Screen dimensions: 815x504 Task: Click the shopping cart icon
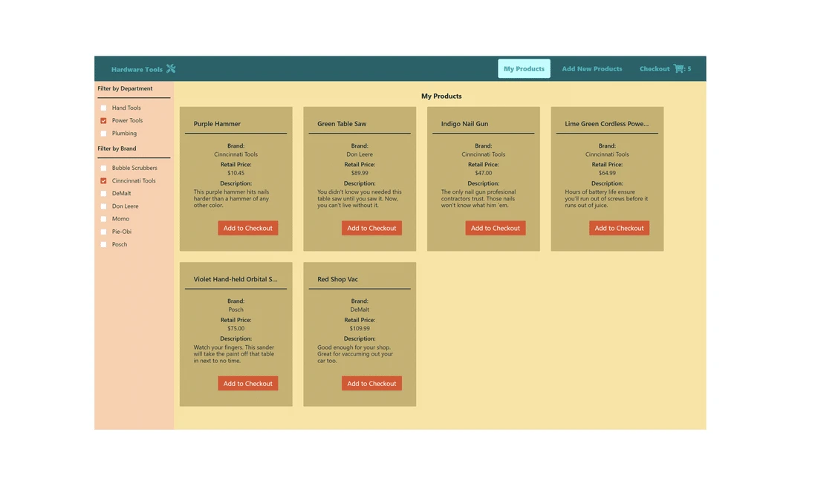point(678,69)
